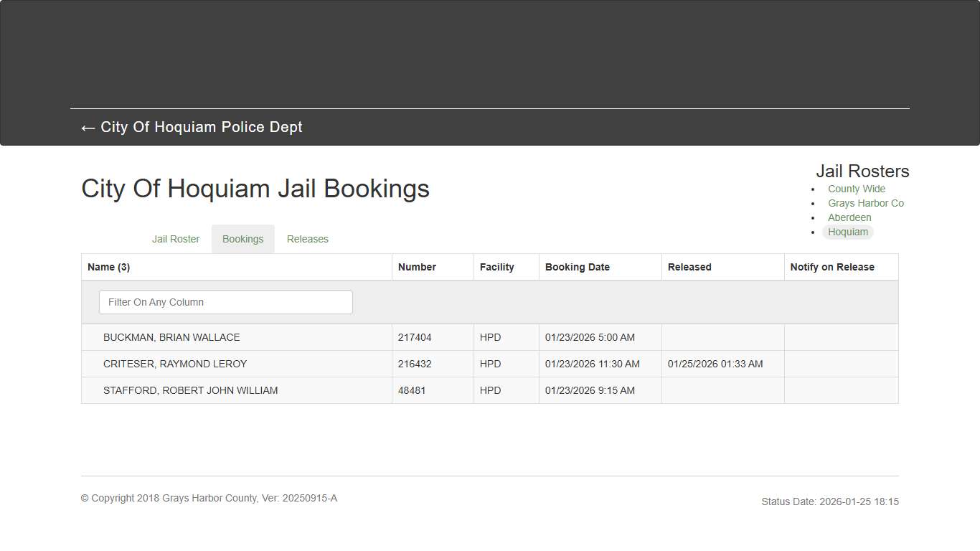Viewport: 980px width, 551px height.
Task: Open the BUCKMAN, BRIAN WALLACE booking record
Action: 171,337
